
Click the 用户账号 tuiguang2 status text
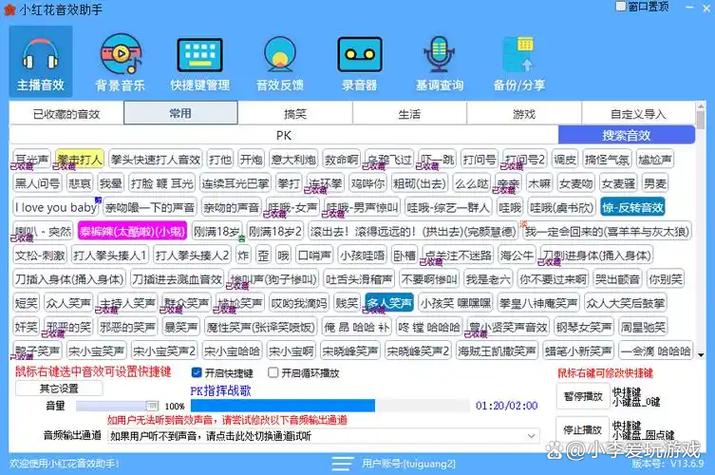[x=409, y=464]
